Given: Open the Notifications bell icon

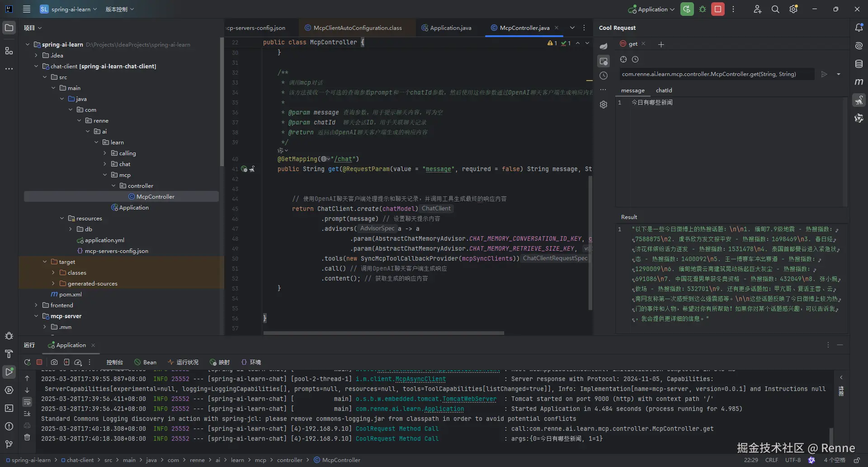Looking at the screenshot, I should point(859,28).
